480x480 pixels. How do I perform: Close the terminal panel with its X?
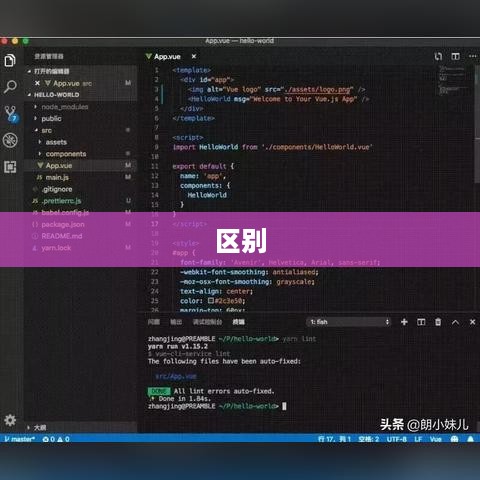tap(472, 322)
